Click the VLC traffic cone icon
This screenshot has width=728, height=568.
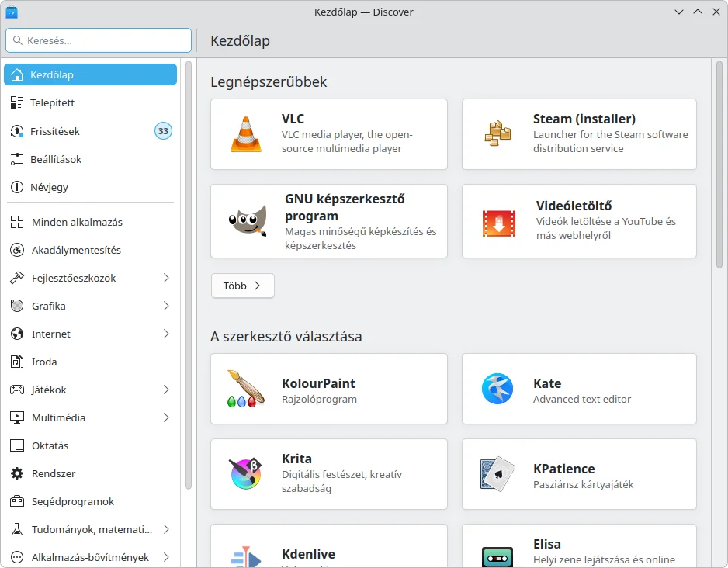point(246,134)
